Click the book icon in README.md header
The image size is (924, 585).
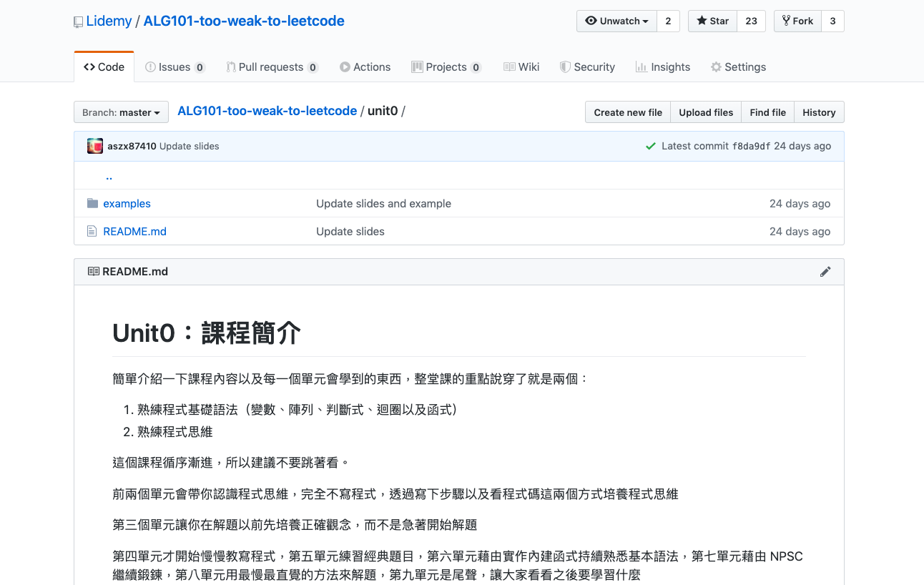pyautogui.click(x=94, y=272)
